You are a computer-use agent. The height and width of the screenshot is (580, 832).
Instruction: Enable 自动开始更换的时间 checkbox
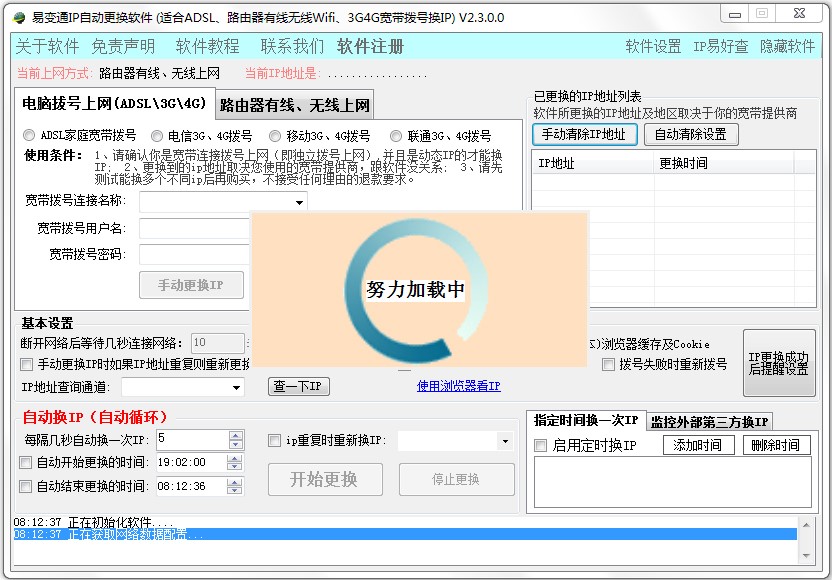click(26, 463)
